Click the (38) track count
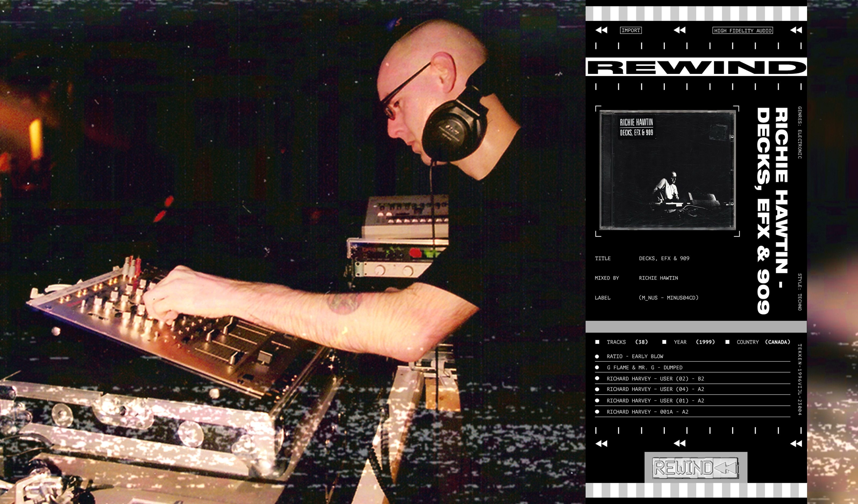 [x=641, y=342]
